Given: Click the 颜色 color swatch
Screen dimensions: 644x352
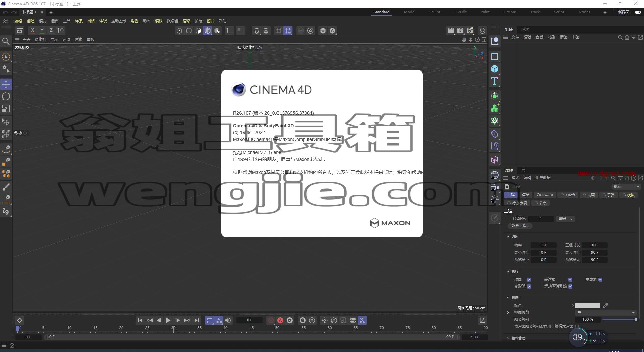Looking at the screenshot, I should coord(587,306).
